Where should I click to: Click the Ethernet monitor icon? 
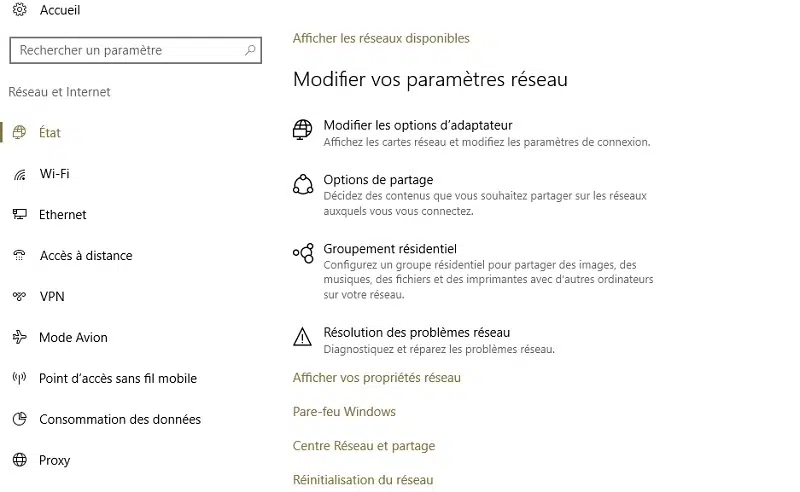point(19,214)
